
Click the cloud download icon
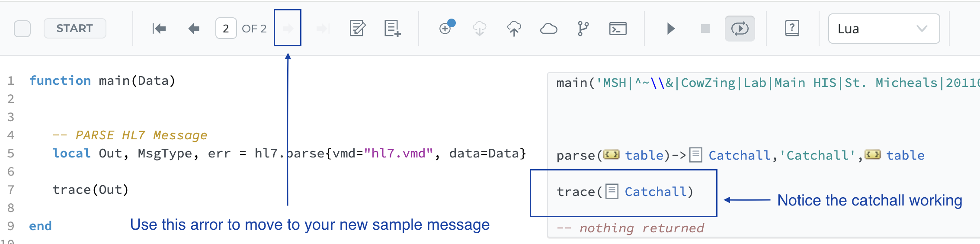pos(480,29)
